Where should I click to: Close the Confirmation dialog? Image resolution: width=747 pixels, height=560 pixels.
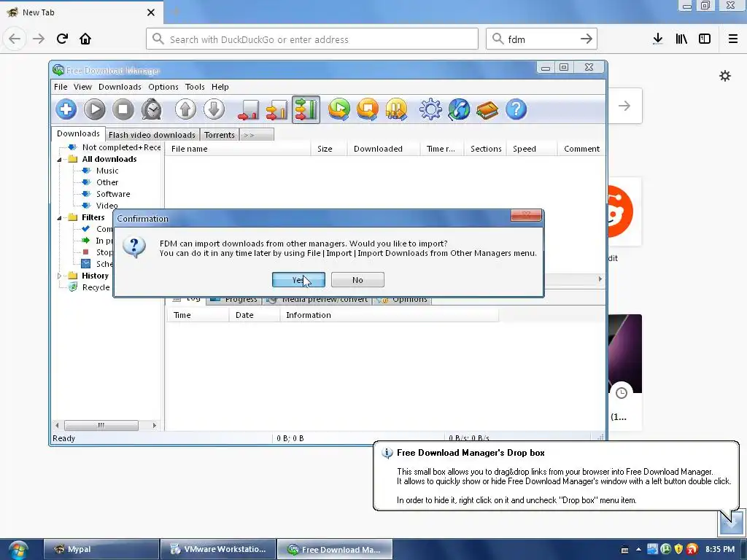tap(526, 215)
